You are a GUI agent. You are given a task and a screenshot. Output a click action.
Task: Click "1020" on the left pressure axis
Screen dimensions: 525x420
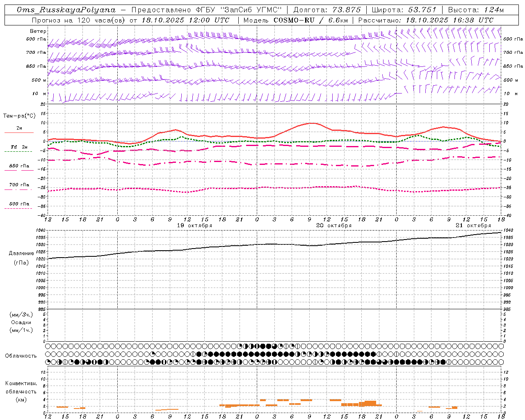40,259
